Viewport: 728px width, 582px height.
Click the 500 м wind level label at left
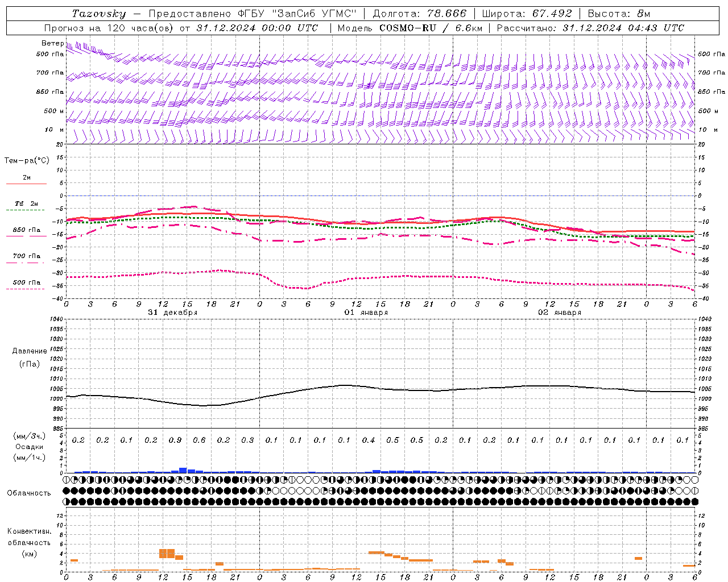coord(54,111)
